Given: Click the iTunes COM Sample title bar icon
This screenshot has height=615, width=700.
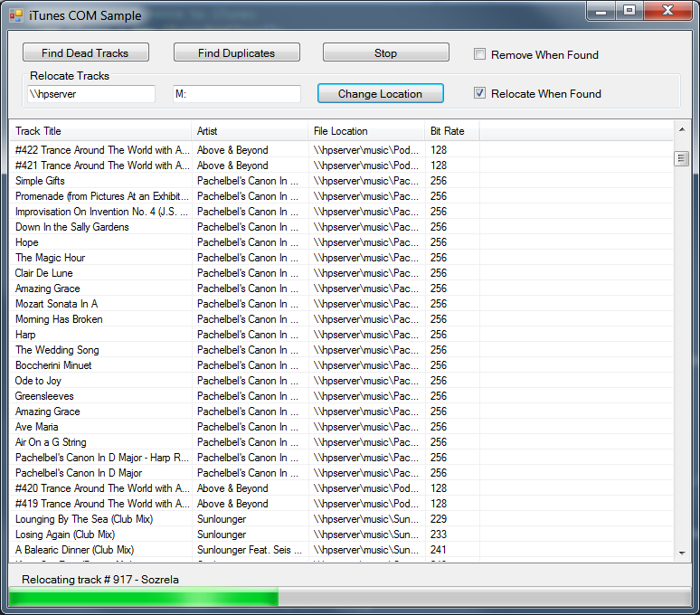Looking at the screenshot, I should 15,15.
